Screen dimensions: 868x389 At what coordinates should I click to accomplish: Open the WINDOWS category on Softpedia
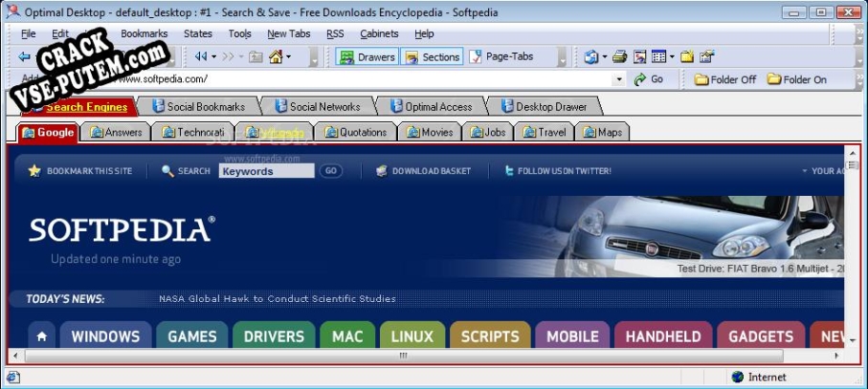coord(105,336)
